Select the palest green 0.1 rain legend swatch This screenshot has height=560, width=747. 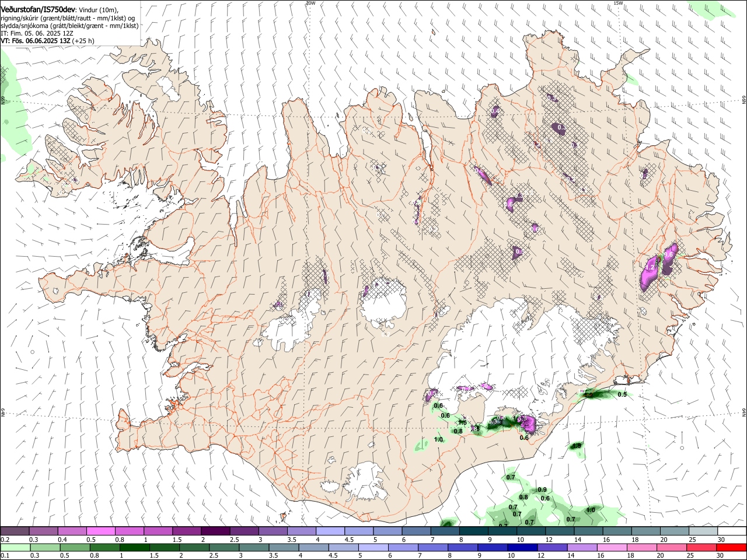coord(15,547)
